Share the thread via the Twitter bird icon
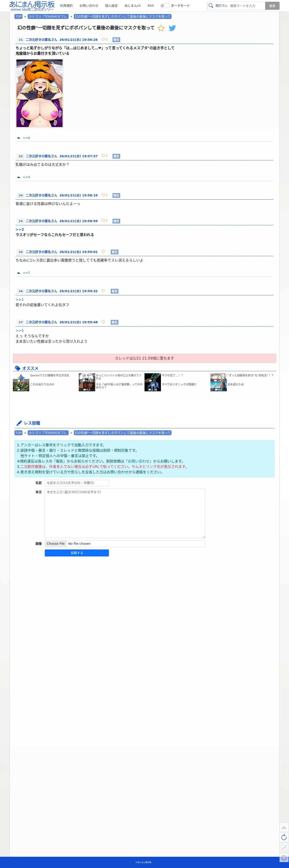The width and height of the screenshot is (289, 868). [x=172, y=28]
